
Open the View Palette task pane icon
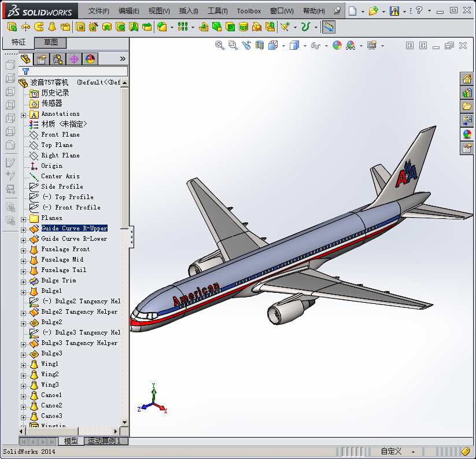click(467, 120)
